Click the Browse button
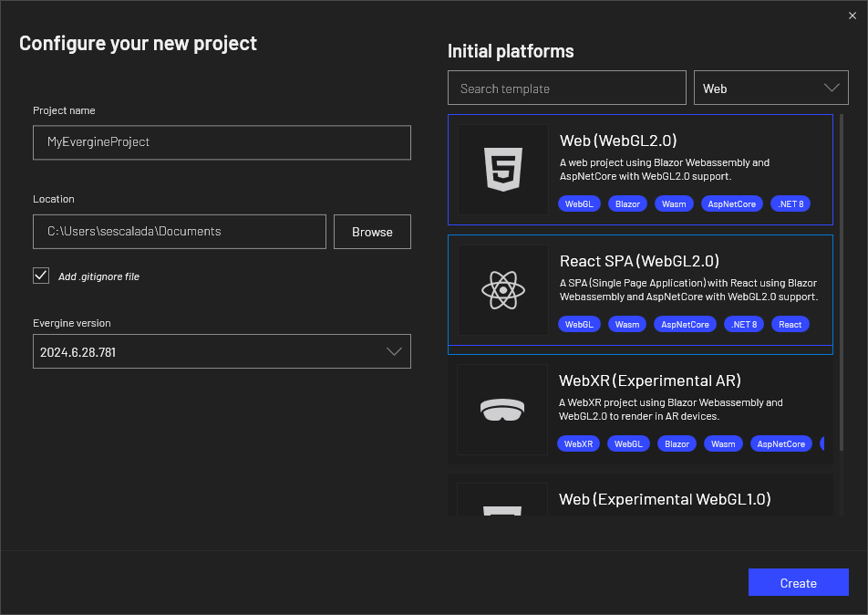The width and height of the screenshot is (868, 615). coord(372,232)
